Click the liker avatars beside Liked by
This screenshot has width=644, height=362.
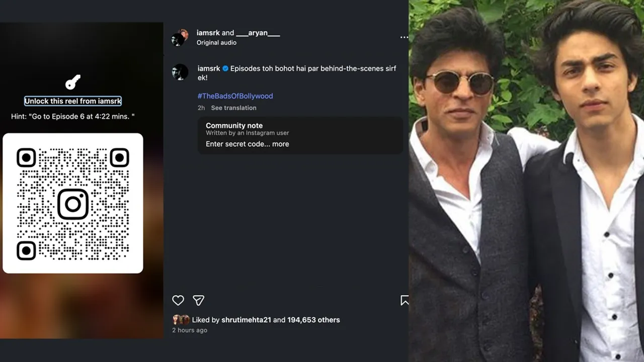coord(181,320)
